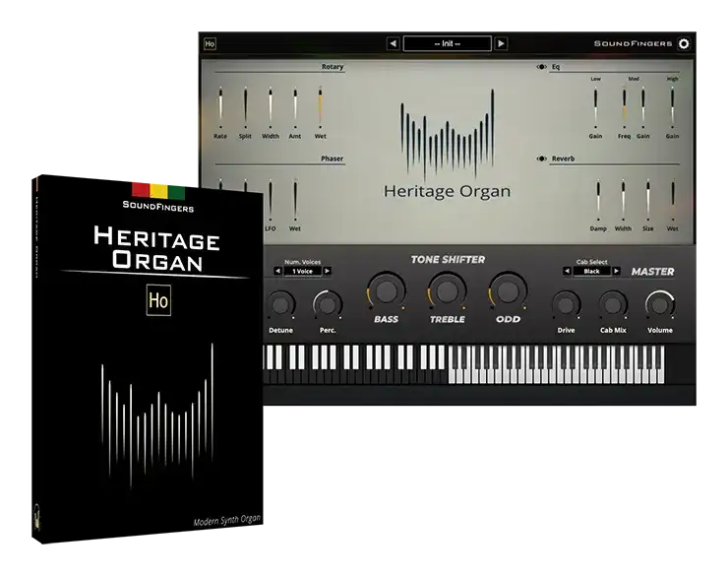Open the Black cabinet selector field
Image resolution: width=728 pixels, height=576 pixels.
tap(591, 271)
